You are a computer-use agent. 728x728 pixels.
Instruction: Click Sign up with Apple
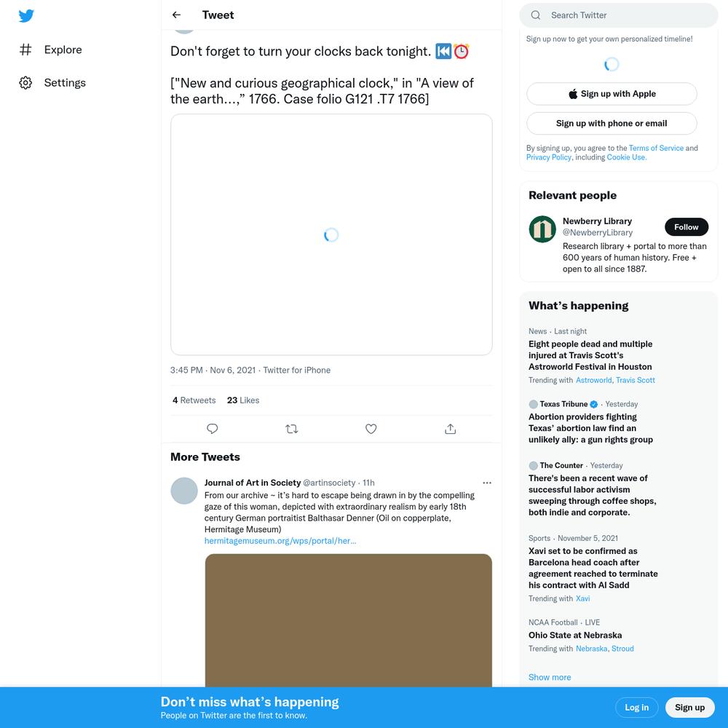pyautogui.click(x=612, y=94)
